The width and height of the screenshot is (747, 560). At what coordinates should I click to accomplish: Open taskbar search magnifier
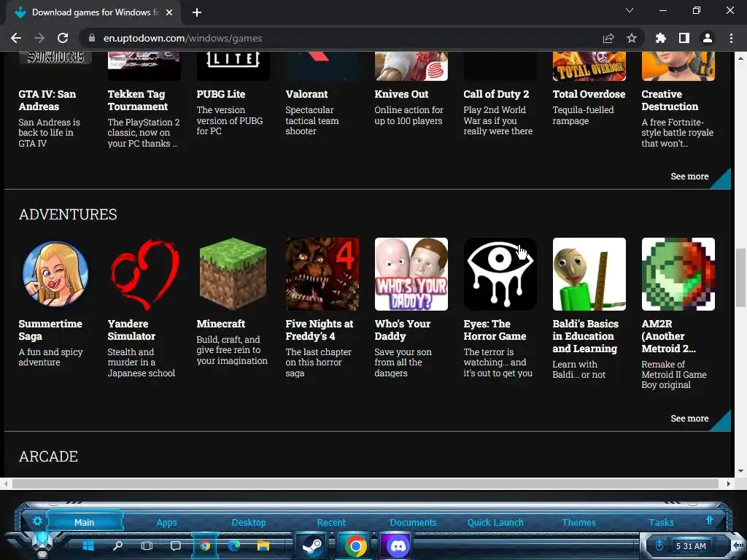coord(117,545)
